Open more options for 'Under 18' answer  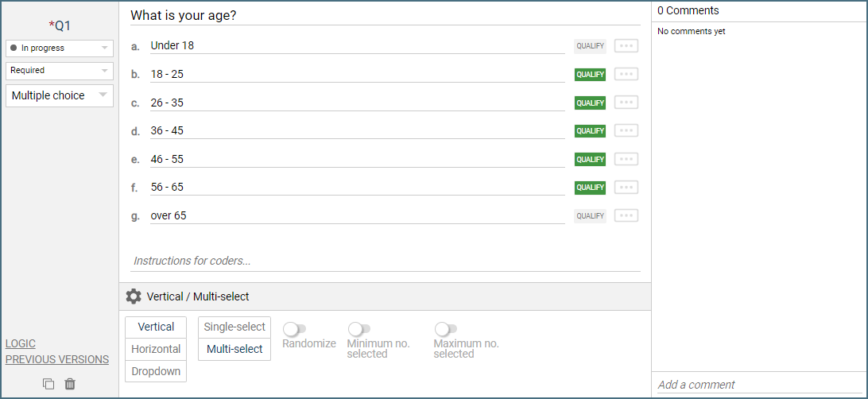626,46
